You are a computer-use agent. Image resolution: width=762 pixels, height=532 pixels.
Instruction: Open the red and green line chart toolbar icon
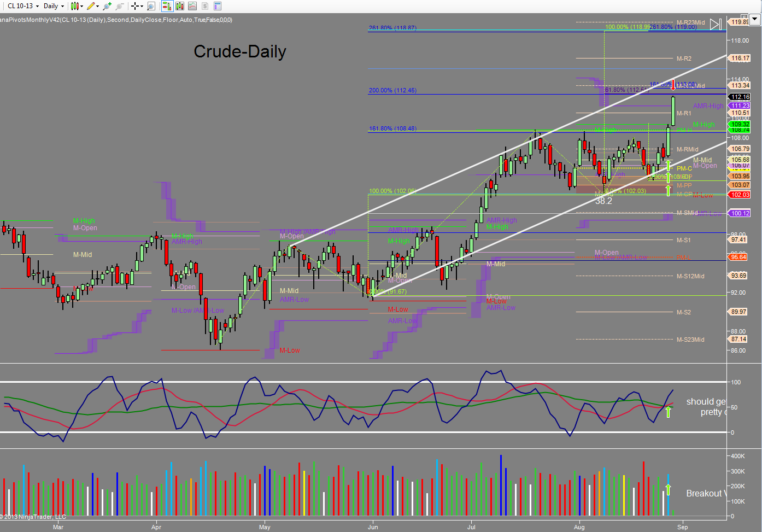(x=192, y=6)
